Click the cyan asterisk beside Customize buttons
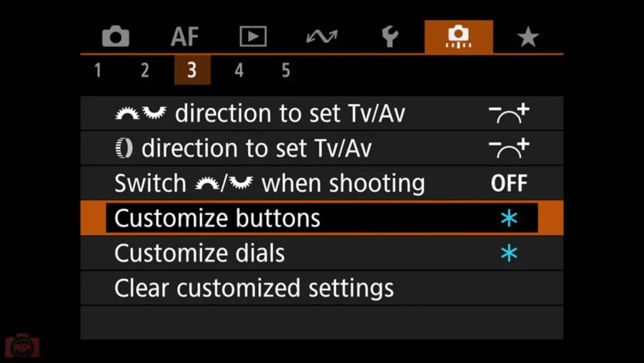The height and width of the screenshot is (363, 644). tap(509, 218)
